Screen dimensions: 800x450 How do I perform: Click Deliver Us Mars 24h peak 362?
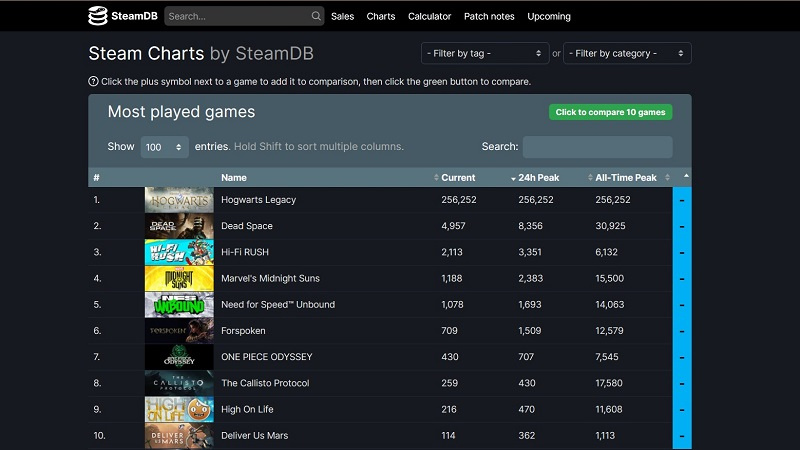click(527, 436)
